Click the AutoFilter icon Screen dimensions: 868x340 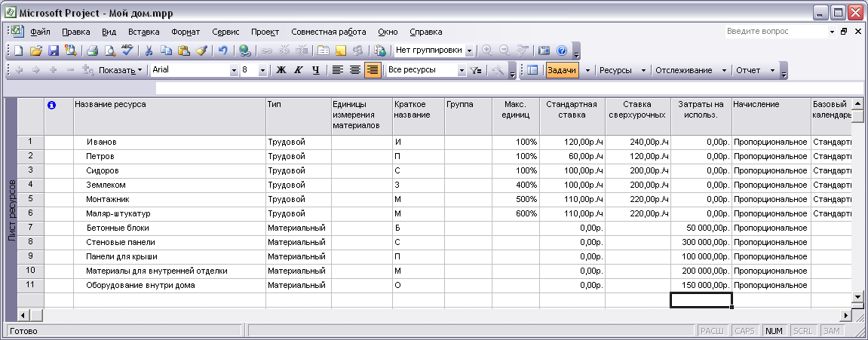coord(476,70)
